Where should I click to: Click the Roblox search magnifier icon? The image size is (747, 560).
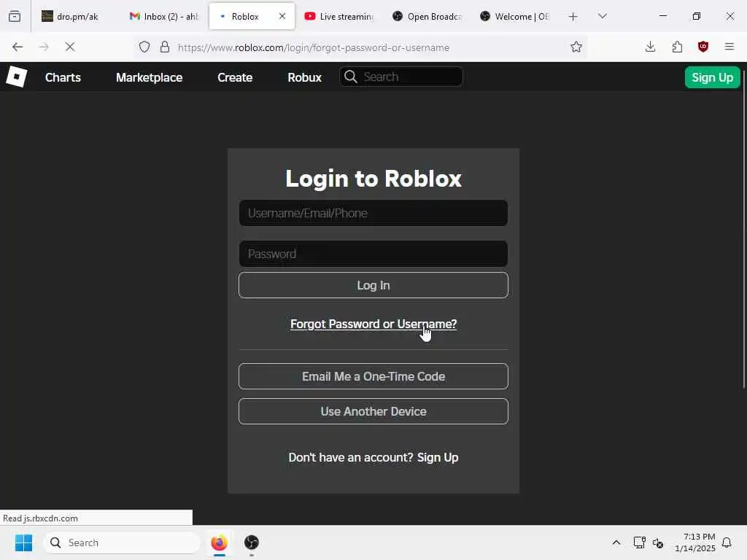[x=351, y=77]
